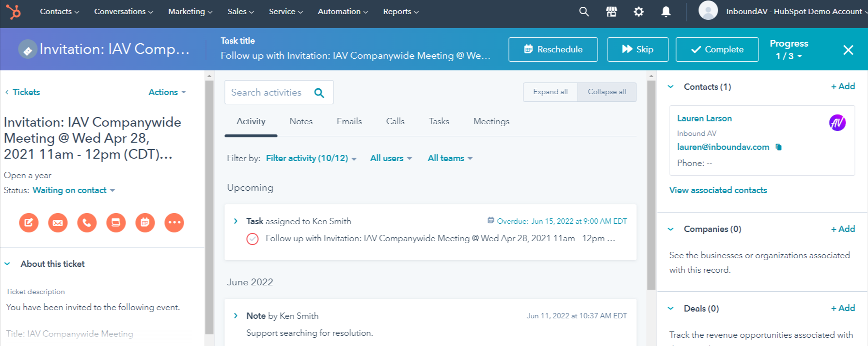Viewport: 868px width, 346px height.
Task: Open the notifications bell
Action: [666, 12]
